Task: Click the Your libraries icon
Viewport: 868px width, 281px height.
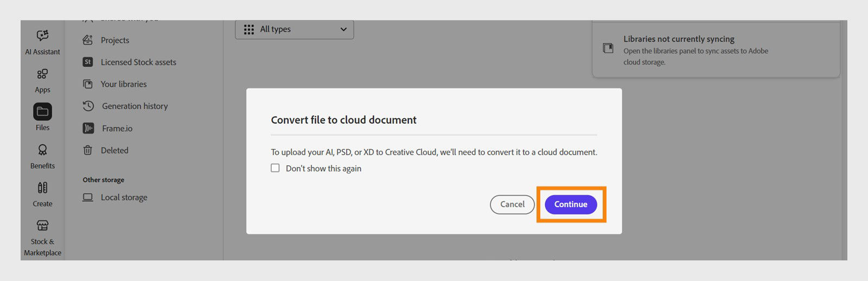Action: pyautogui.click(x=88, y=84)
